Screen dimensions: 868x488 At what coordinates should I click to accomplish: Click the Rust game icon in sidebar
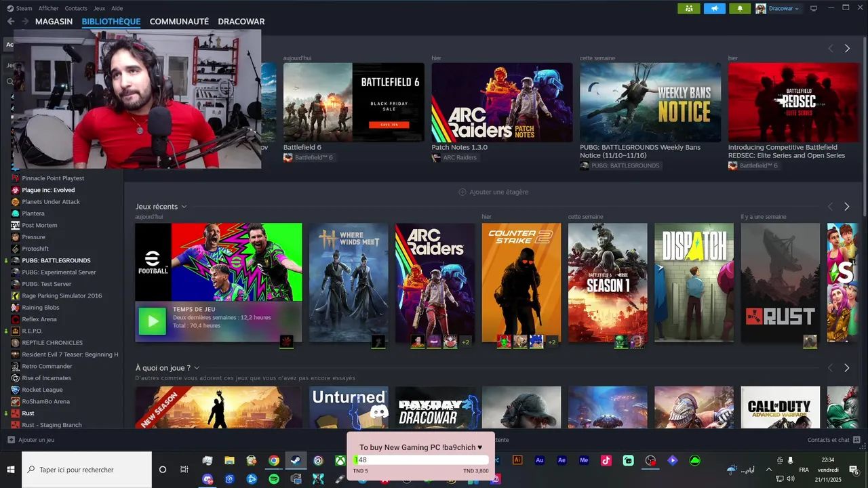coord(16,413)
